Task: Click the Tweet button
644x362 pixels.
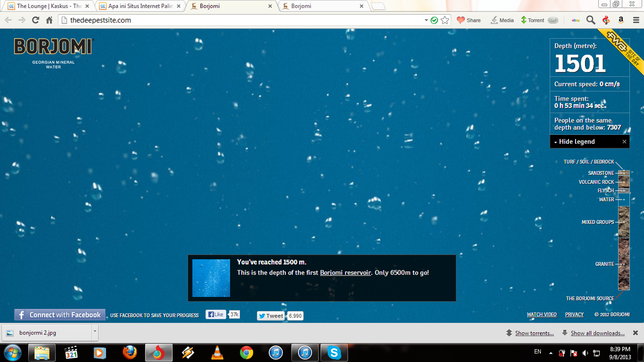Action: [271, 316]
